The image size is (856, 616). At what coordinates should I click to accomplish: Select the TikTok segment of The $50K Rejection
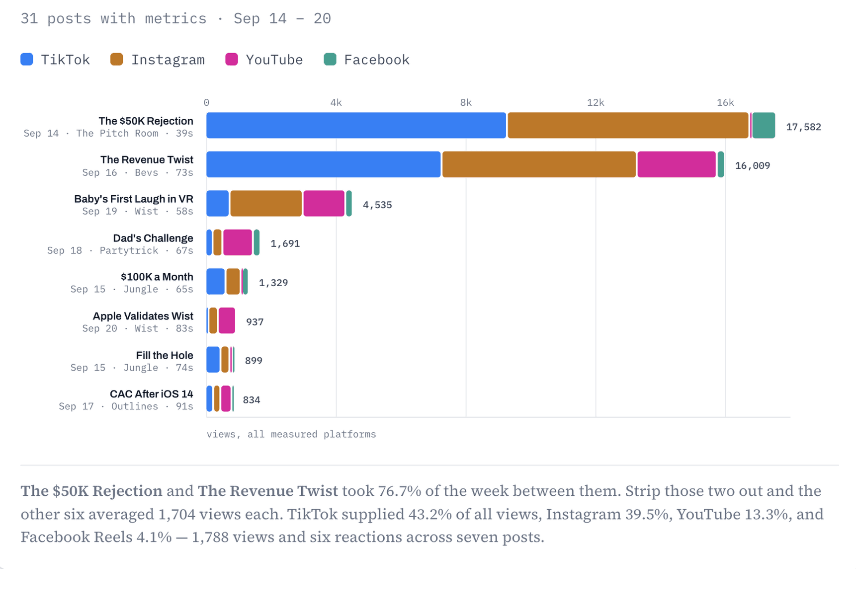coord(356,125)
